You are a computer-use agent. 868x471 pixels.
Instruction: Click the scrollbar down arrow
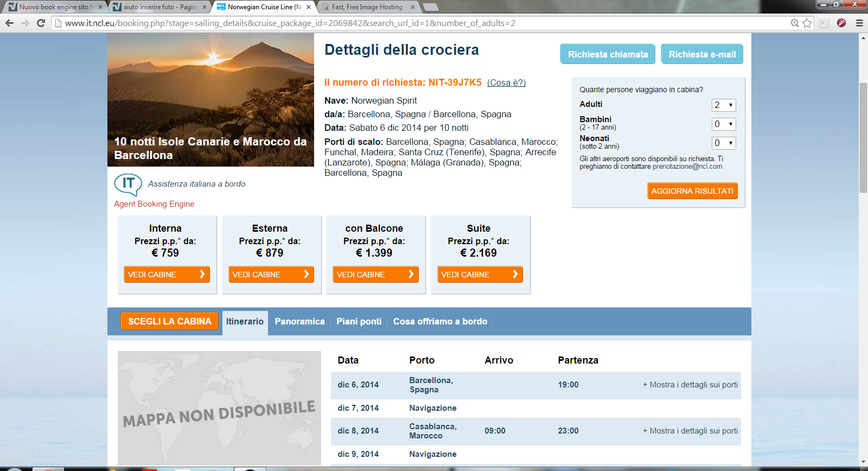[863, 462]
